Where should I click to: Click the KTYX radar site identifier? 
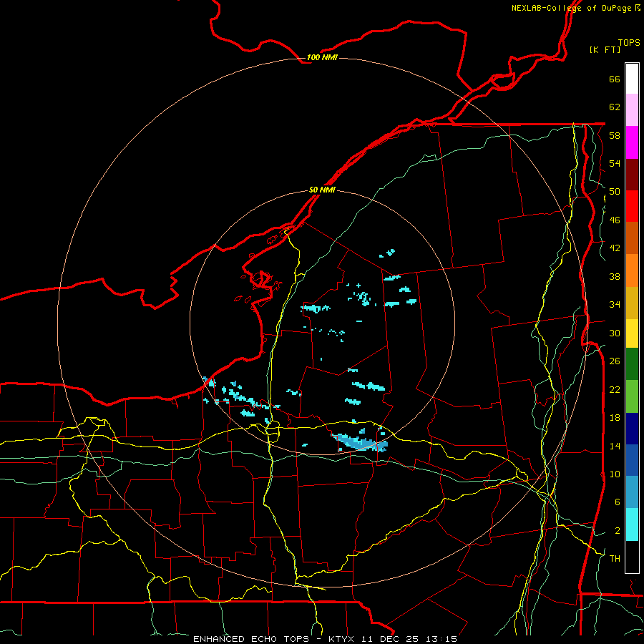point(341,639)
